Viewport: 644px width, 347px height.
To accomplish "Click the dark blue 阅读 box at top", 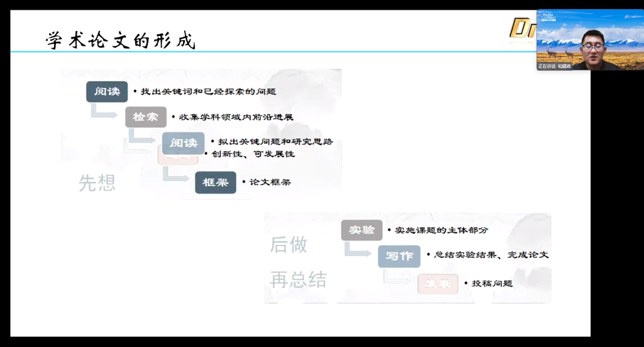I will coord(107,92).
